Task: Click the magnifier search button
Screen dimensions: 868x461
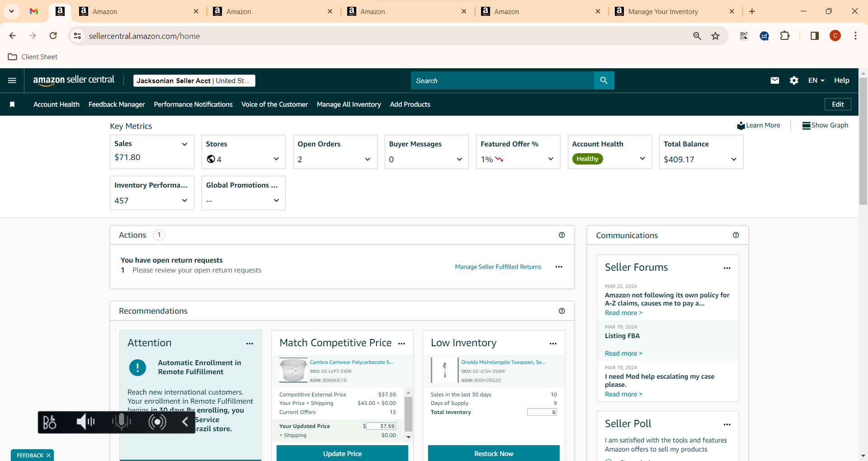Action: (604, 80)
